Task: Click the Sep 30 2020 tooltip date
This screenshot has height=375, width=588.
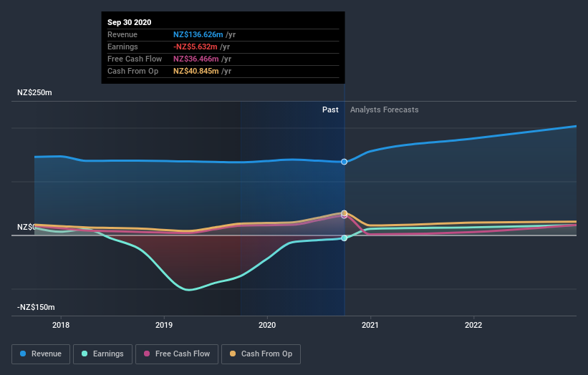Action: tap(130, 22)
